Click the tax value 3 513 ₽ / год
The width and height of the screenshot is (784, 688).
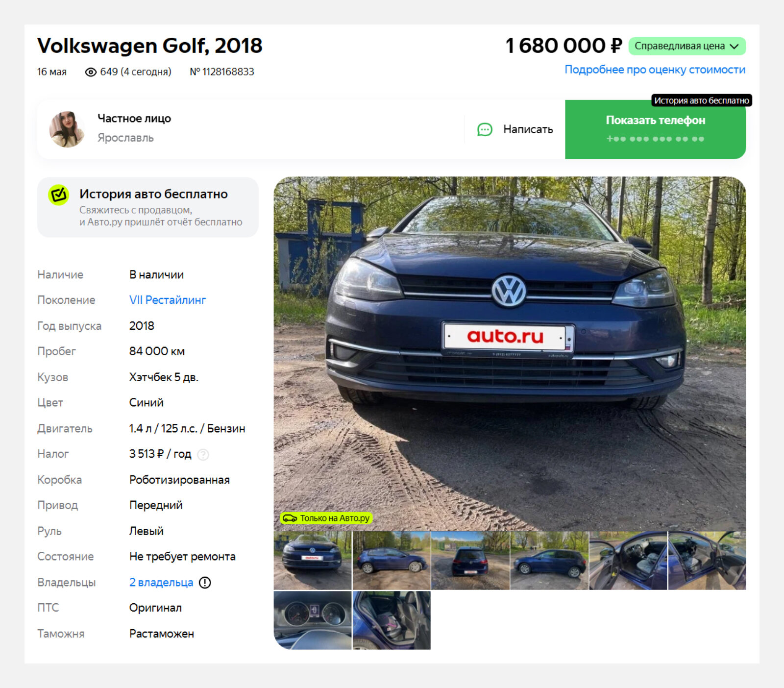160,454
